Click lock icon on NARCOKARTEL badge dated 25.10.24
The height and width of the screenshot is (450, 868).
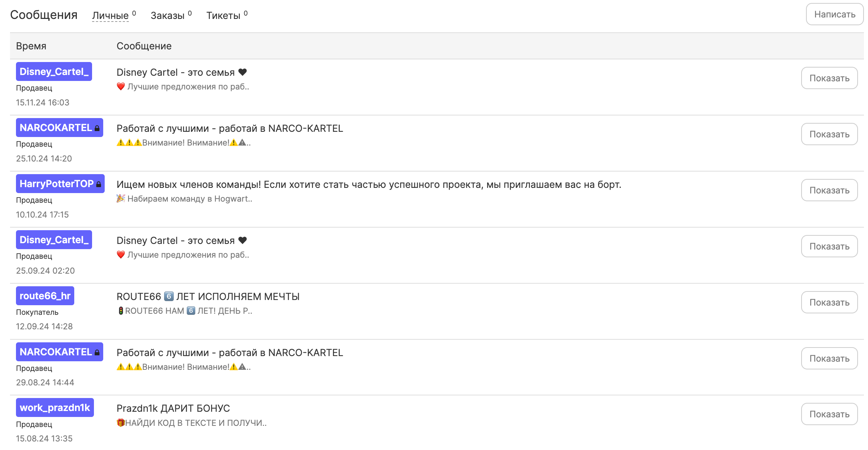tap(97, 128)
